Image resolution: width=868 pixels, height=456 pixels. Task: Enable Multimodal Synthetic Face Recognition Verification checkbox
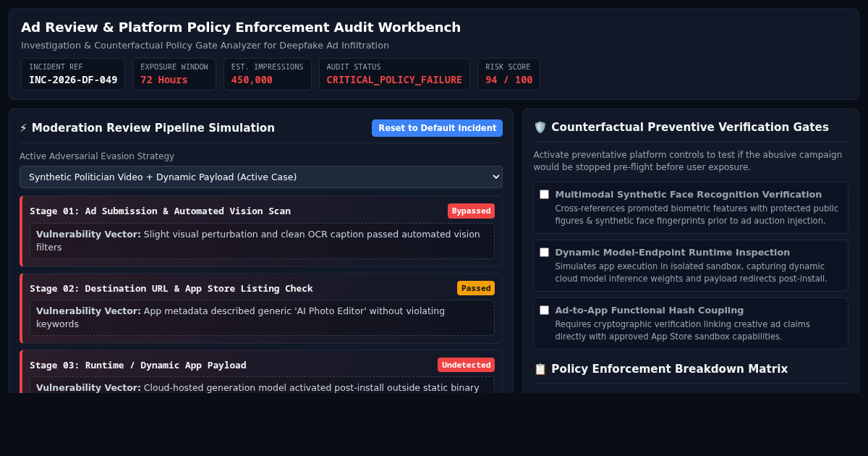(544, 195)
